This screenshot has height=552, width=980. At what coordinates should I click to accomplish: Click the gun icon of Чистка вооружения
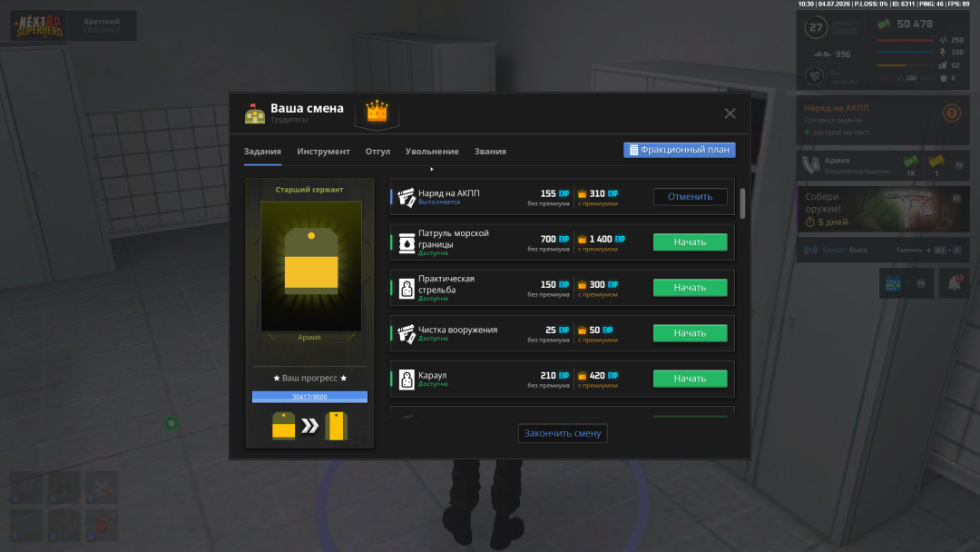pyautogui.click(x=407, y=334)
